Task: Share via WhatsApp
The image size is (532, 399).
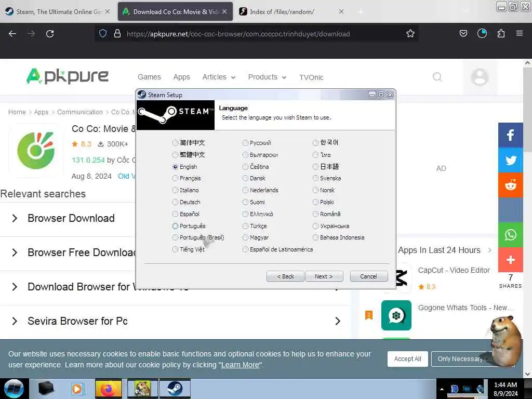Action: point(510,235)
